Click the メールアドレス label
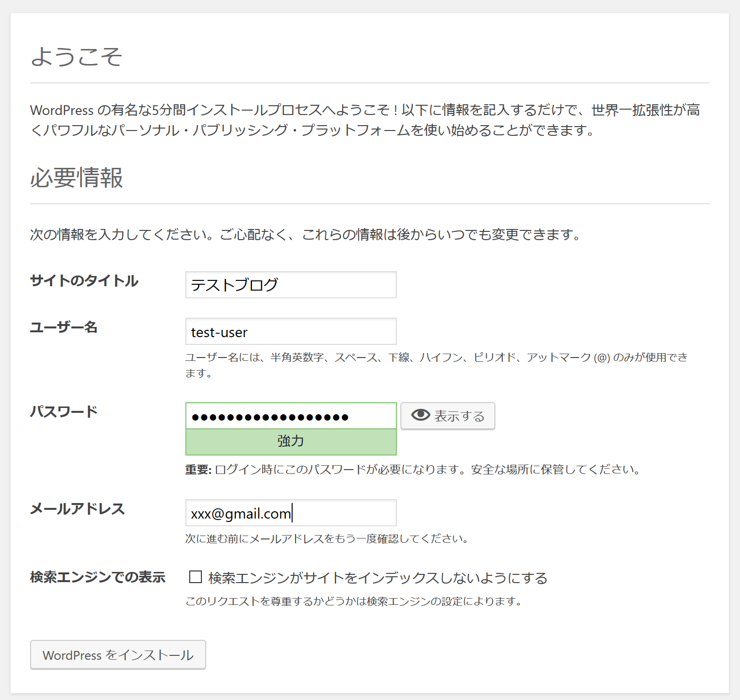 [77, 509]
